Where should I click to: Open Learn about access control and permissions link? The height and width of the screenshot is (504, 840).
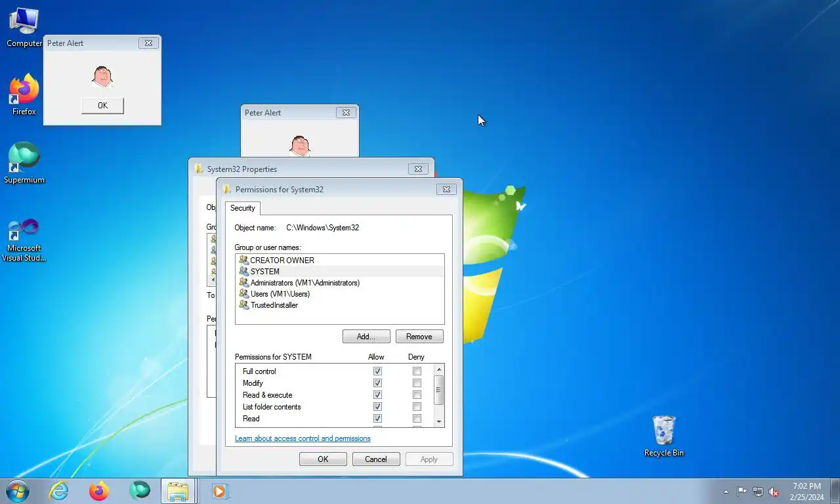pos(303,438)
